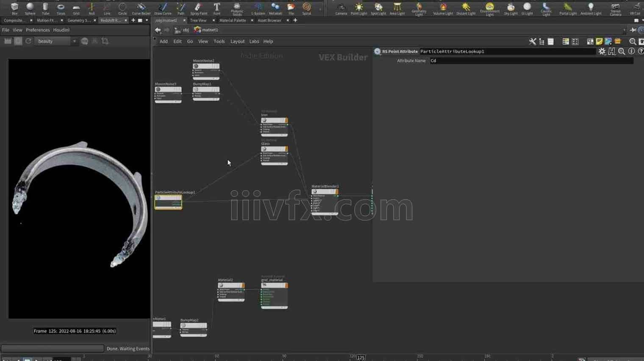Navigate back with the left arrow button
This screenshot has width=644, height=361.
[x=158, y=30]
